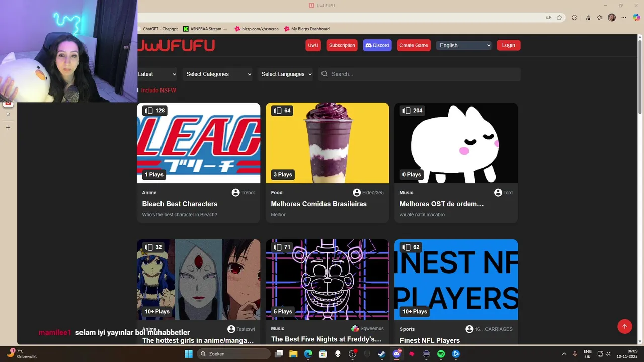
Task: Click the Testeswt author avatar icon
Action: point(231,329)
